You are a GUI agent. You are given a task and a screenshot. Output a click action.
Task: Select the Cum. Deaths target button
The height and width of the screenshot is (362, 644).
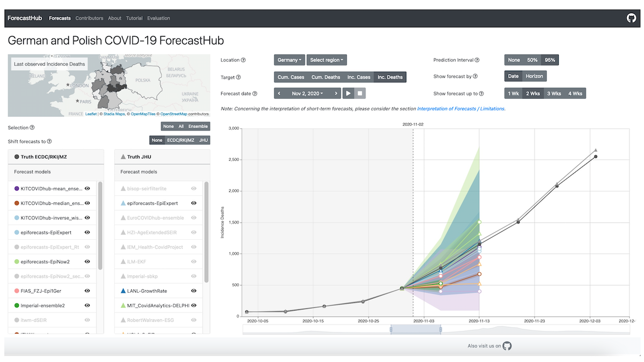point(326,77)
